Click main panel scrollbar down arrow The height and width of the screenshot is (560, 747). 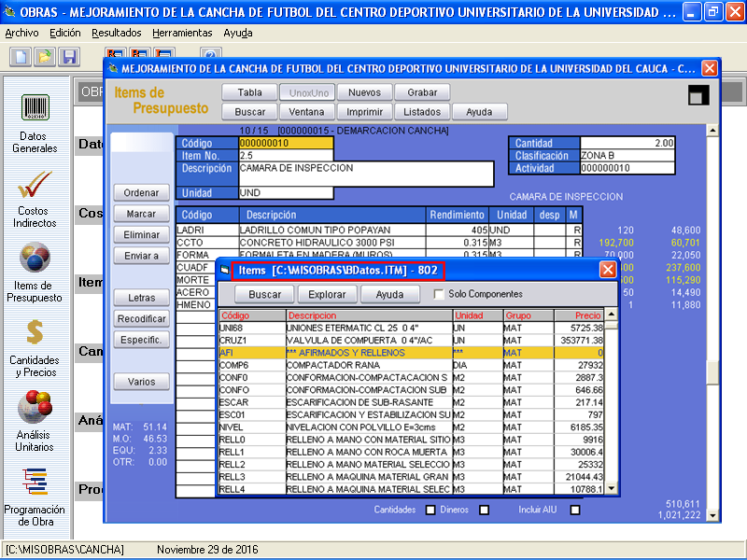pyautogui.click(x=712, y=515)
